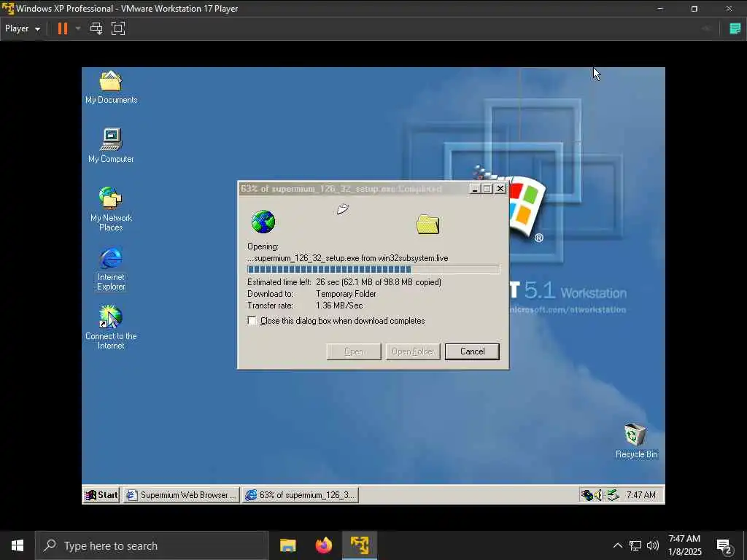Screen dimensions: 747x560
Task: Click the XP tray Safely Remove Hardware icon
Action: click(x=613, y=495)
